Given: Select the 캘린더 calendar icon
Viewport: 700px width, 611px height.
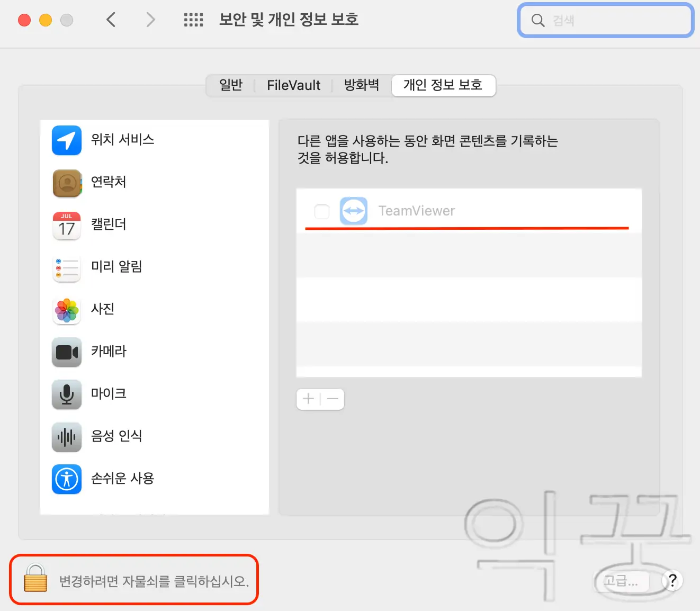Looking at the screenshot, I should (x=66, y=225).
